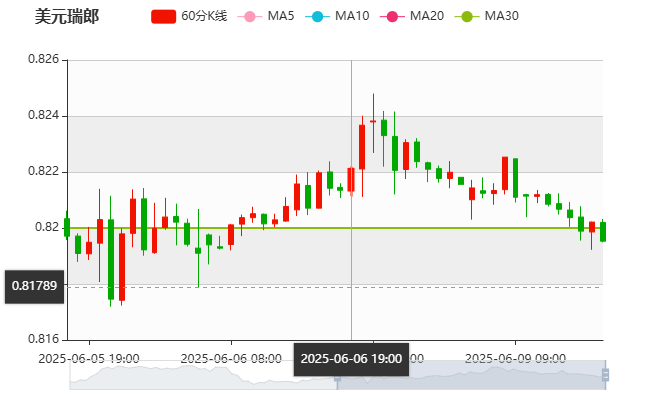Click the 2025-06-06 08:00 axis label
This screenshot has width=670, height=400.
[231, 359]
